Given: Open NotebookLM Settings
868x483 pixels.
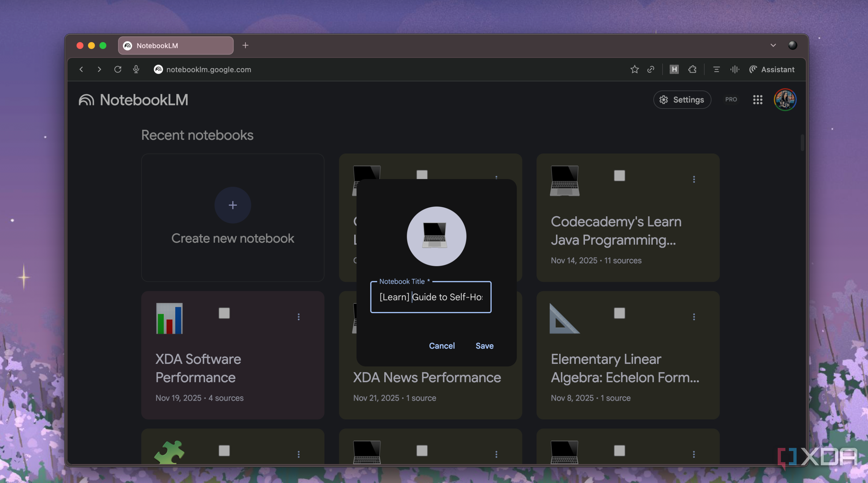Looking at the screenshot, I should (682, 100).
